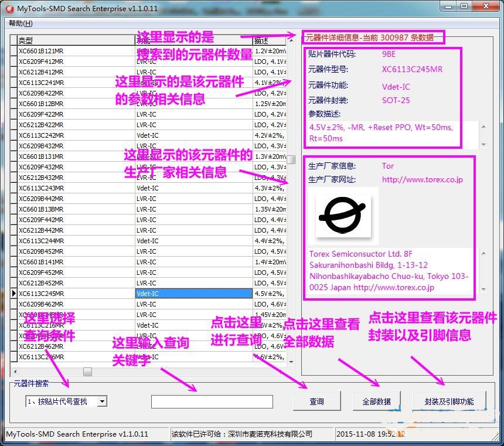Image resolution: width=504 pixels, height=446 pixels.
Task: Select row XC6601B131MR
Action: [148, 156]
